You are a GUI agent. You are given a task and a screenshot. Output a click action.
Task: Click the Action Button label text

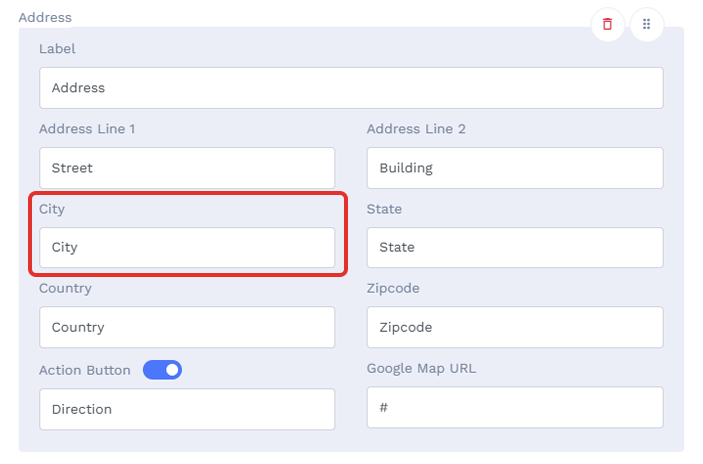[x=85, y=370]
